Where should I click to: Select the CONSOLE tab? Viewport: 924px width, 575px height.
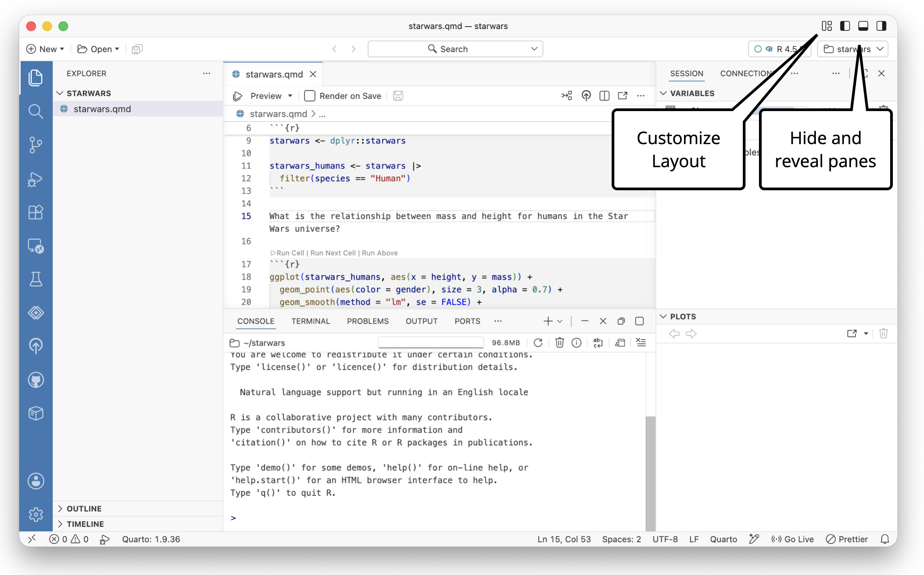click(256, 321)
